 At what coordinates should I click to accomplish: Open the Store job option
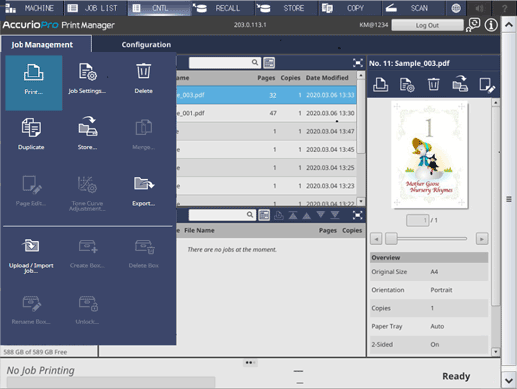[x=88, y=134]
